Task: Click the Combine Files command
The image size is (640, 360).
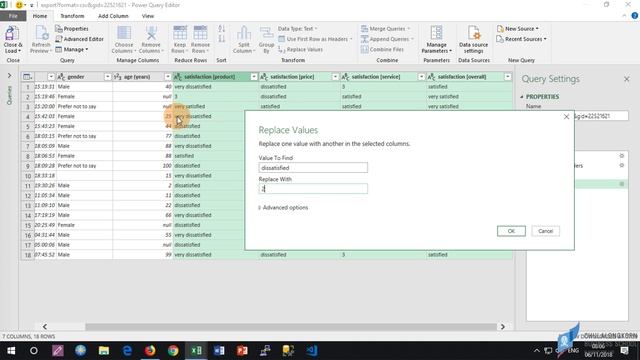Action: (382, 49)
